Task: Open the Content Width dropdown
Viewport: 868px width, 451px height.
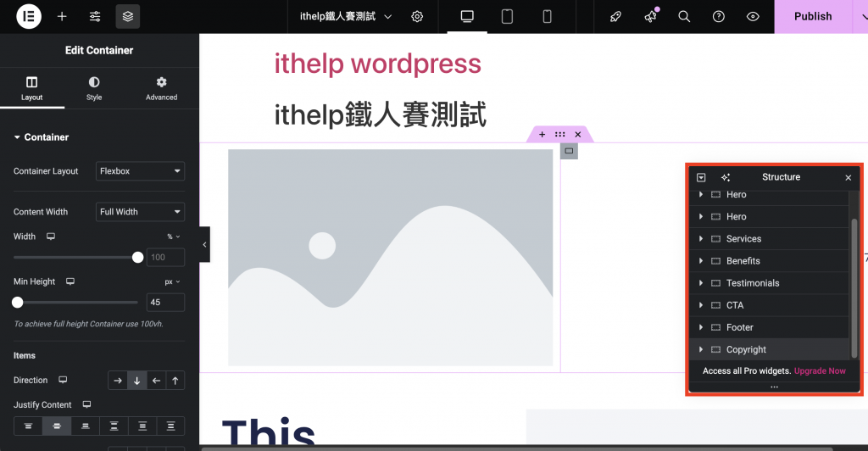Action: click(140, 211)
